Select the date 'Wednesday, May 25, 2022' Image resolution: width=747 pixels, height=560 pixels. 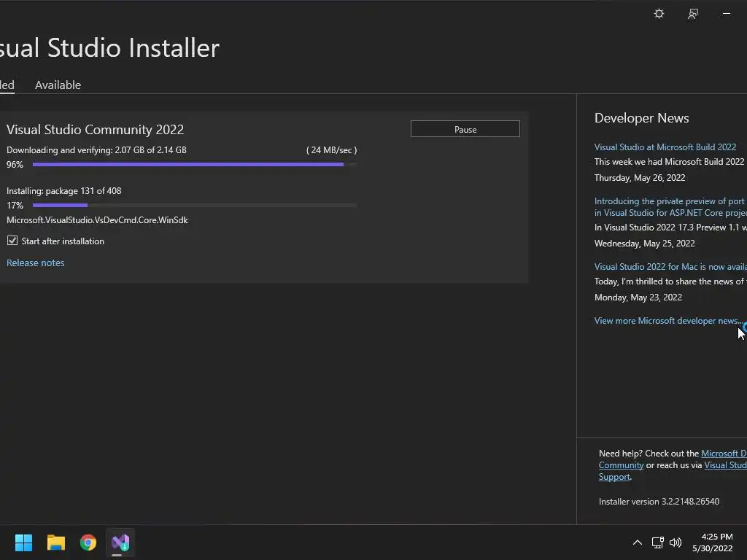click(x=645, y=244)
